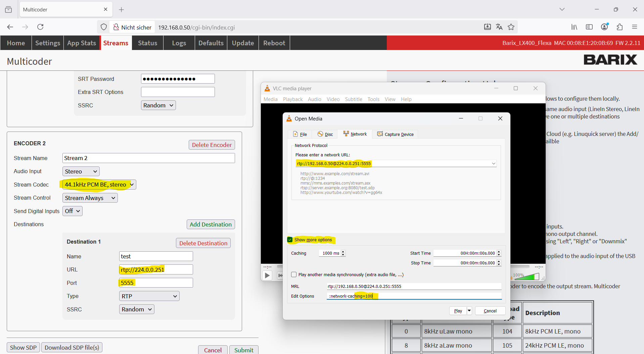Expand the destination Type RTP dropdown
The height and width of the screenshot is (354, 644).
click(x=149, y=296)
